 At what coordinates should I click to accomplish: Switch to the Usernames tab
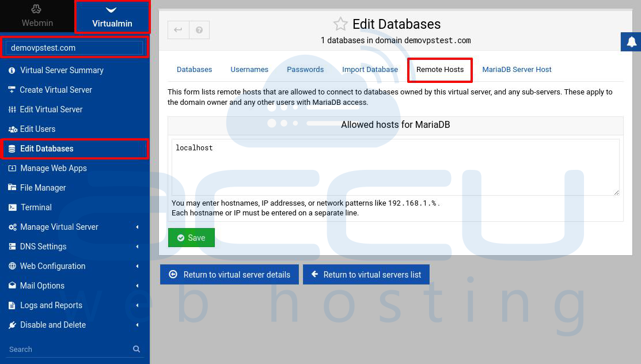tap(249, 70)
